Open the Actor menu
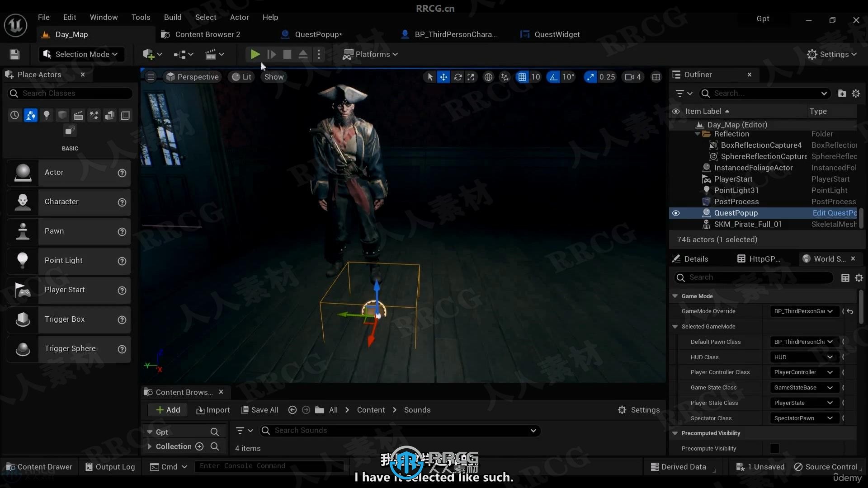 point(239,17)
